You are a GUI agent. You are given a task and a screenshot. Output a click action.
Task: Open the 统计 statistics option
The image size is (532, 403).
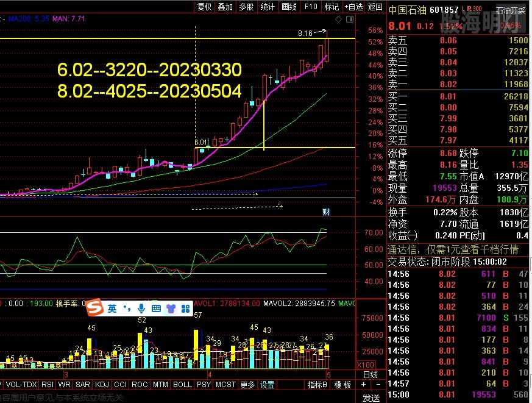click(x=268, y=7)
